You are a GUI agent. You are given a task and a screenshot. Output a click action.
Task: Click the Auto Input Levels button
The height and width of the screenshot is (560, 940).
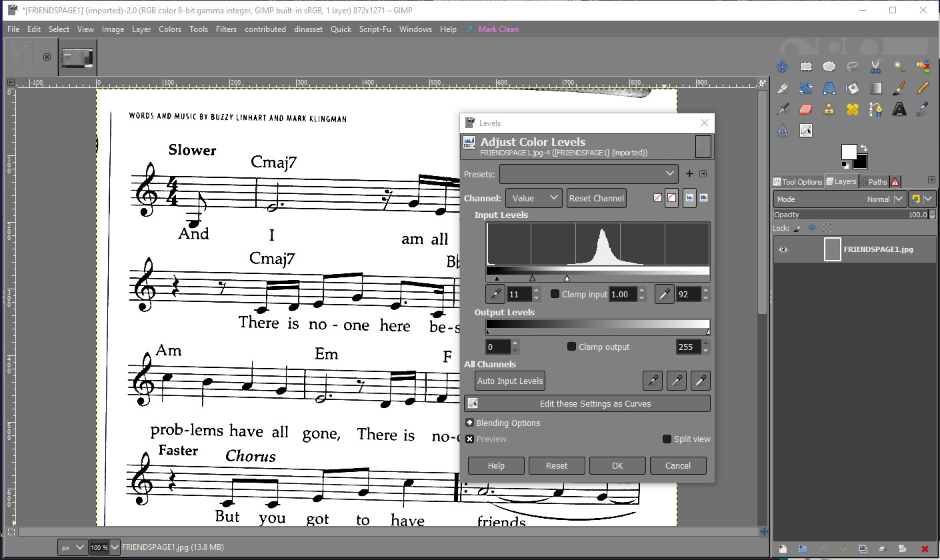pos(510,381)
